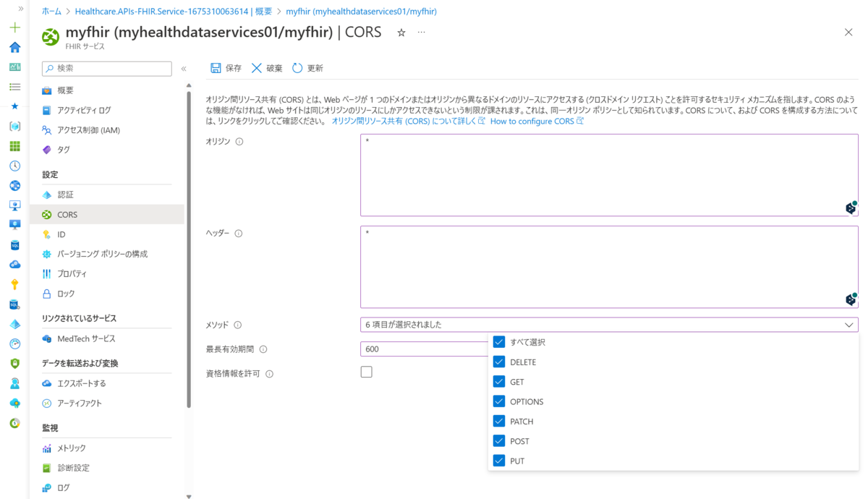The height and width of the screenshot is (499, 868).
Task: Open Healthcare.APIs-FHIR.Service breadcrumb link
Action: [174, 12]
